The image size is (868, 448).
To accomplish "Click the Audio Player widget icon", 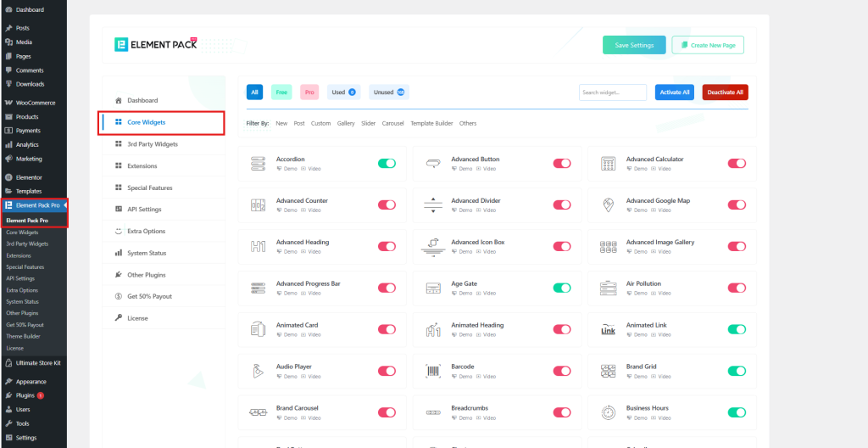I will tap(258, 371).
